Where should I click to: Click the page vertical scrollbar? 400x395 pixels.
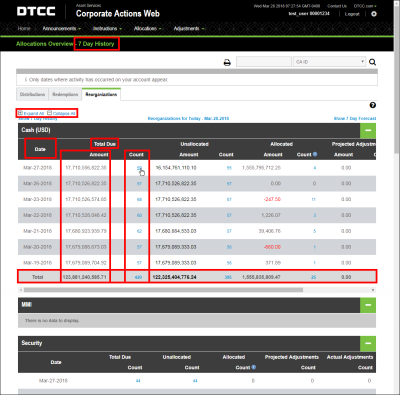point(397,80)
